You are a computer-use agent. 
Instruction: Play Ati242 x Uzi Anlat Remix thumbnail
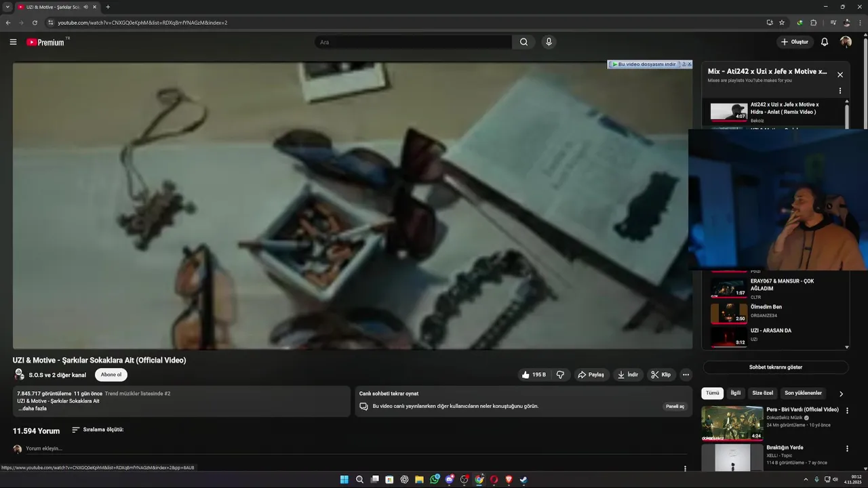tap(729, 112)
